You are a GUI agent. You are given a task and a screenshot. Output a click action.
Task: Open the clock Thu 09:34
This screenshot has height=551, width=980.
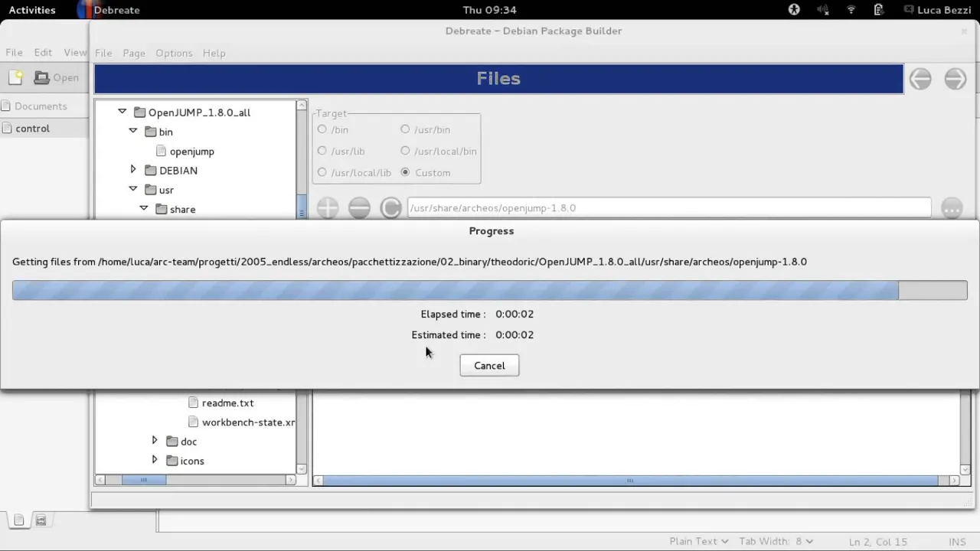(490, 10)
